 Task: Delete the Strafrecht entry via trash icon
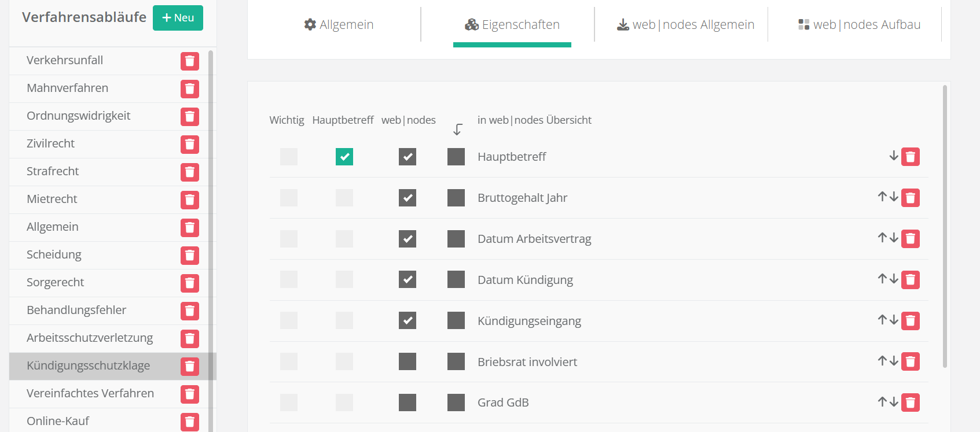pos(189,172)
